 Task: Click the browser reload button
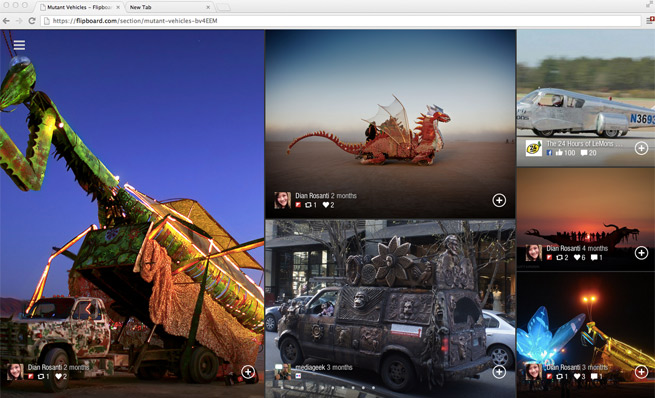(32, 20)
